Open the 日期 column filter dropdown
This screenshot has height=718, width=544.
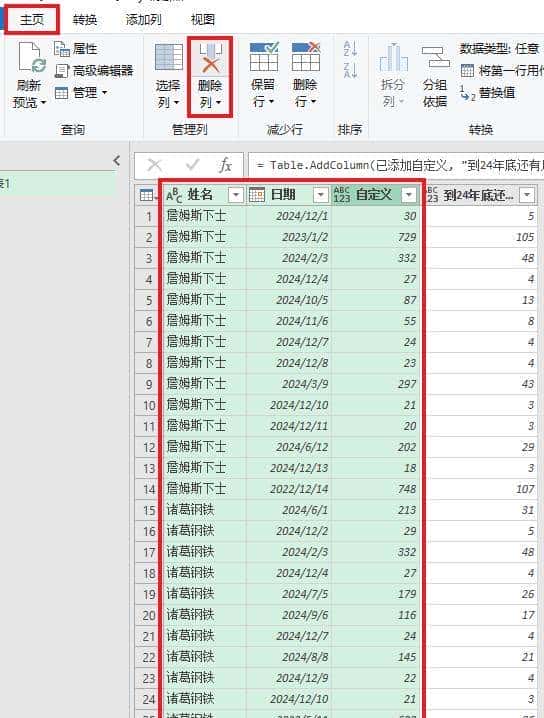[x=321, y=196]
